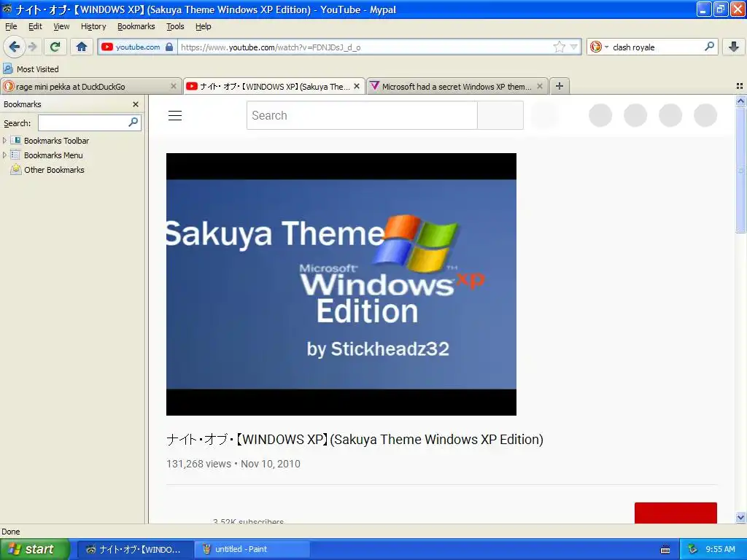Click the YouTube search submit button
This screenshot has height=560, width=747.
click(500, 115)
